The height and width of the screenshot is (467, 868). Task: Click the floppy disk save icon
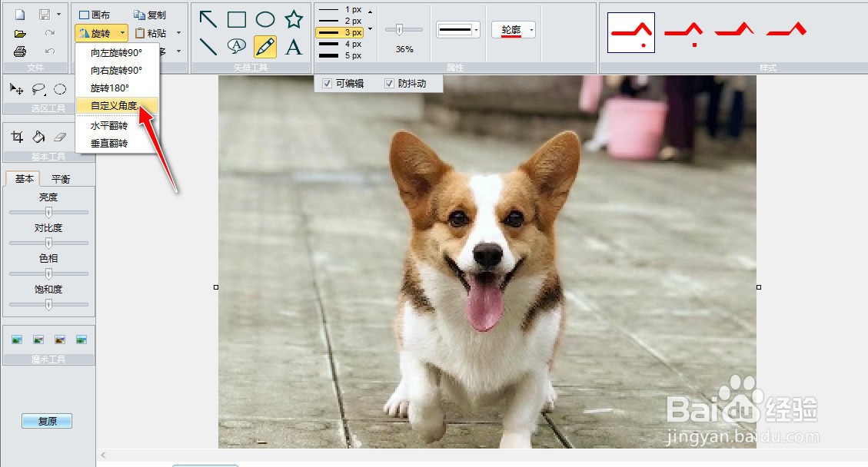tap(45, 15)
